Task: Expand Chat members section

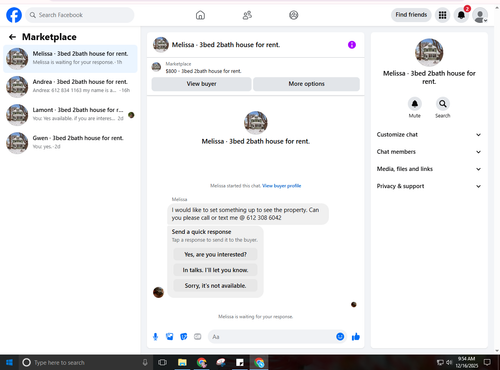Action: 429,152
